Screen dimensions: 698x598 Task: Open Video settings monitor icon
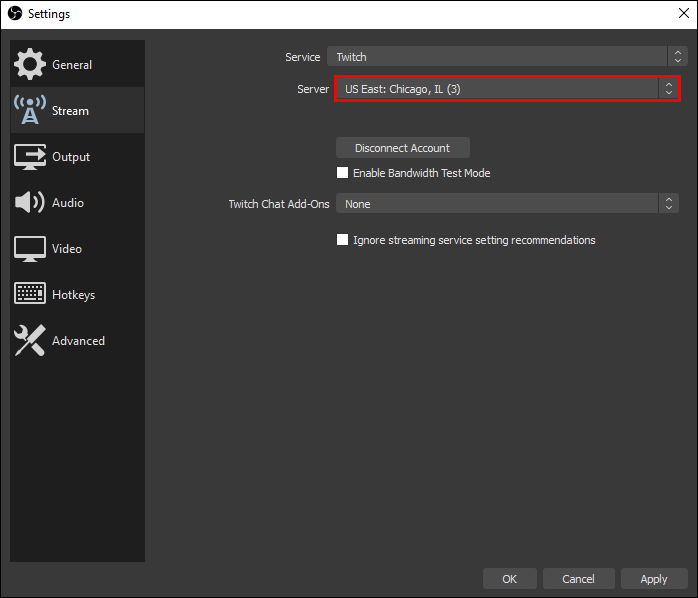(x=29, y=249)
